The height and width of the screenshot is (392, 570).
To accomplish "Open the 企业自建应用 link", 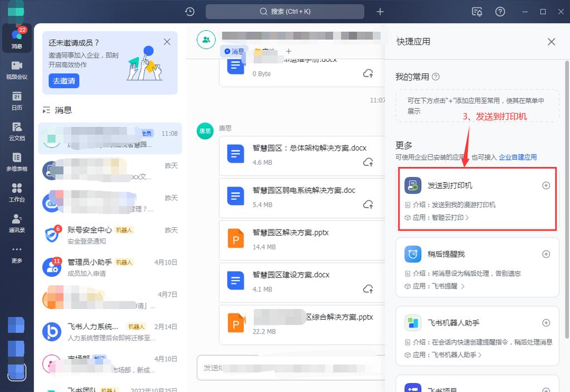I will point(518,158).
